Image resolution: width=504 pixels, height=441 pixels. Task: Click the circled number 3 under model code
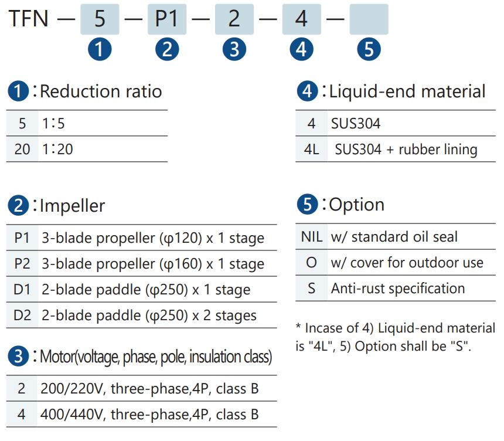(234, 49)
